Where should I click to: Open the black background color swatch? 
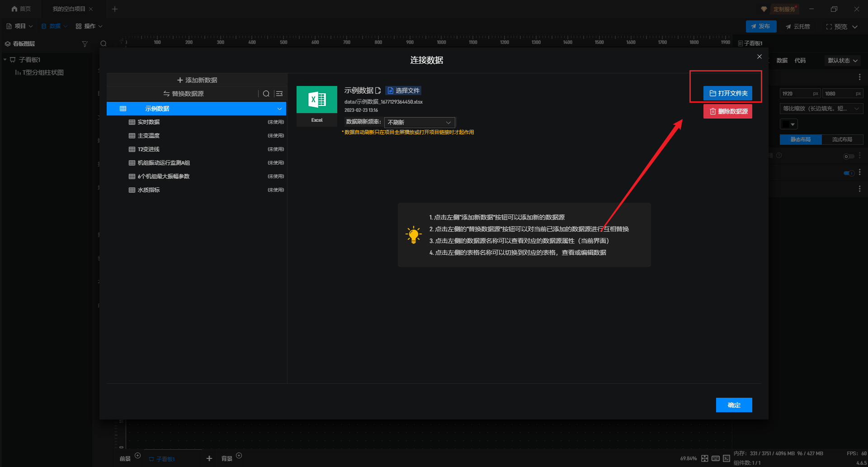789,124
